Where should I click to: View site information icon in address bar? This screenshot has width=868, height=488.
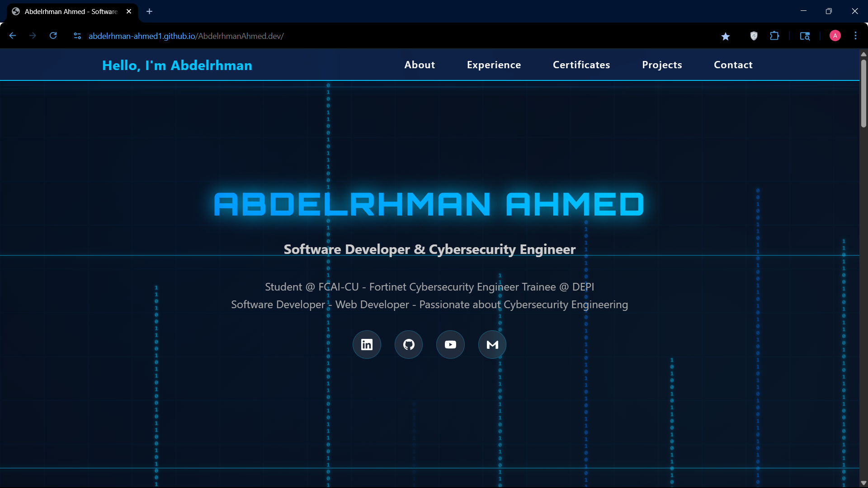tap(77, 36)
